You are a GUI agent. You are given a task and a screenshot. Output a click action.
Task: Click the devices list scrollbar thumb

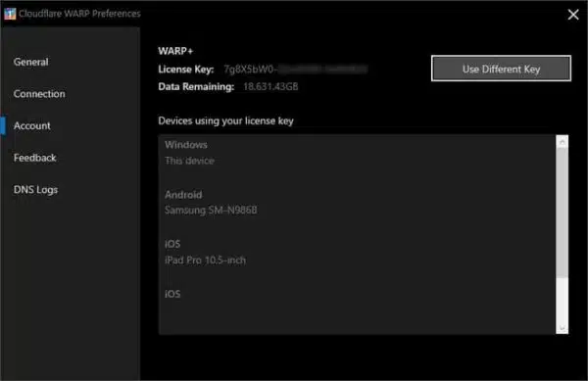tap(562, 213)
